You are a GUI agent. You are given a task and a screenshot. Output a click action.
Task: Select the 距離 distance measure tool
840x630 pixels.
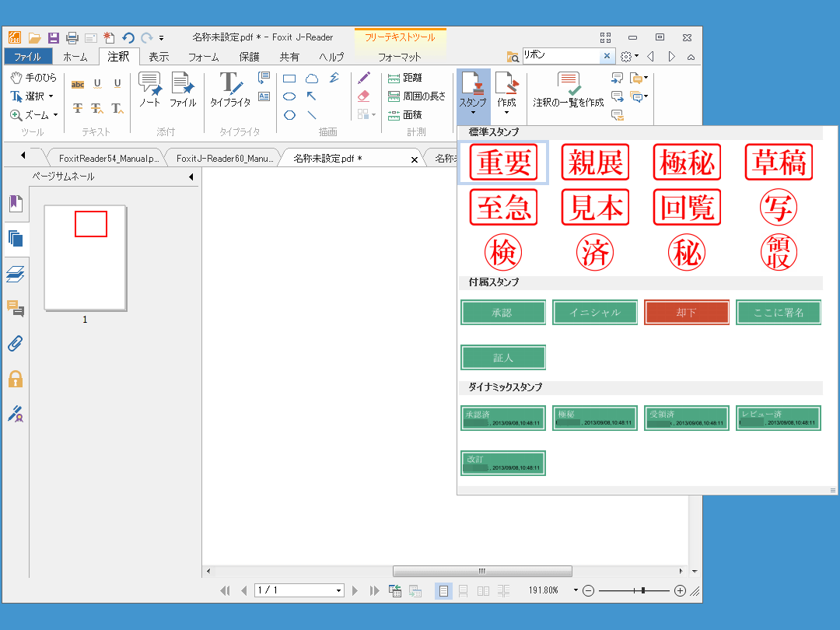405,79
